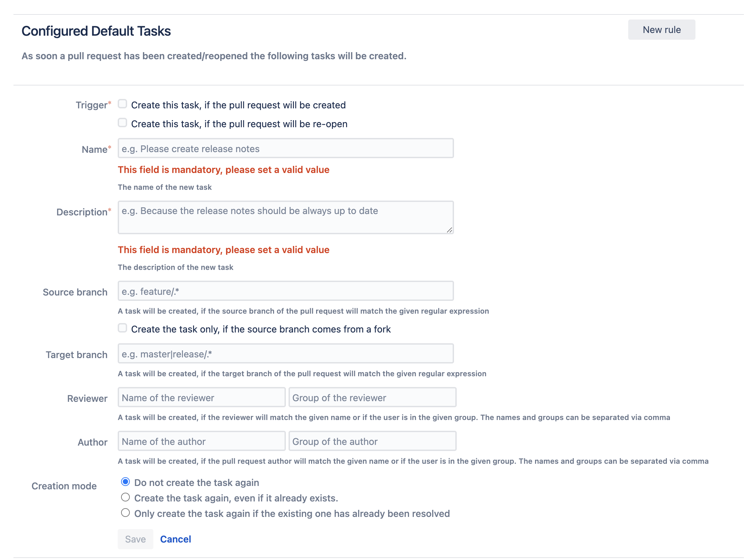Click into the Description text area
The width and height of the screenshot is (756, 560).
(x=285, y=217)
